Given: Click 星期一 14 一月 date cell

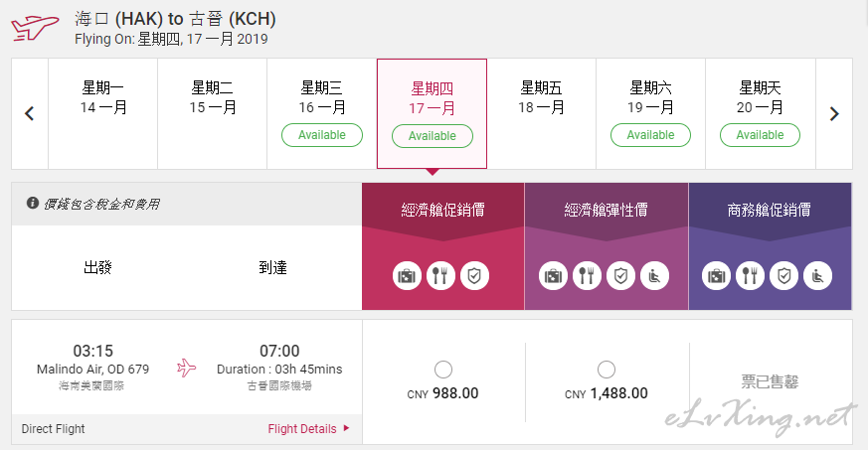Looking at the screenshot, I should click(103, 114).
